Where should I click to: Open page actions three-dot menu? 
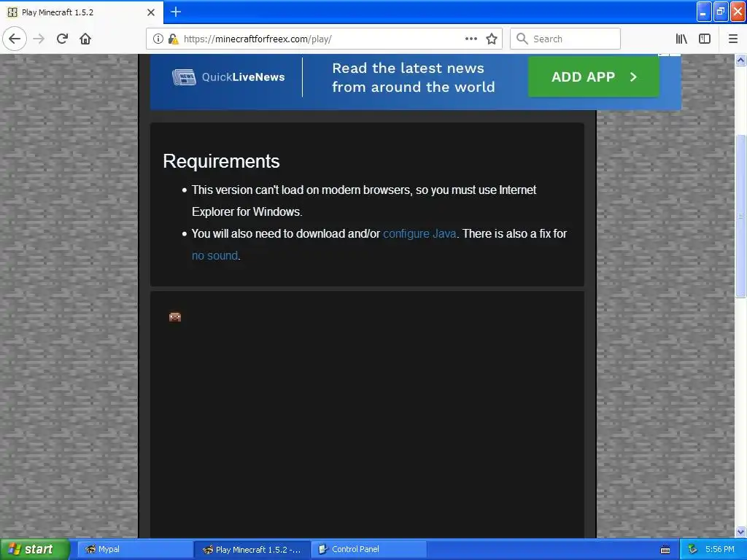coord(471,39)
